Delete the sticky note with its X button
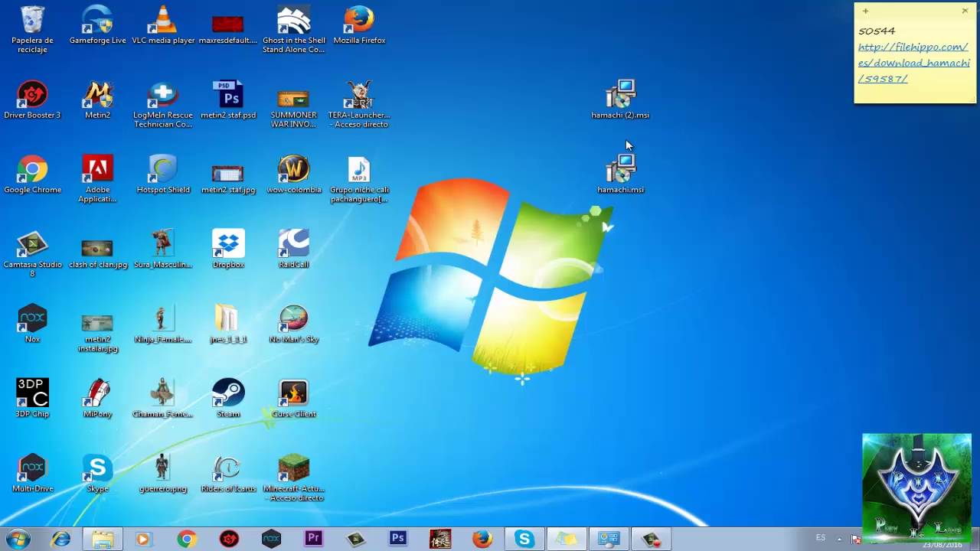Screen dimensions: 980x551 pos(965,11)
